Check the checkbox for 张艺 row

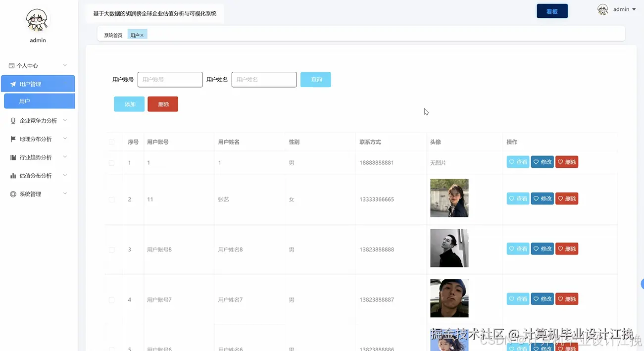(111, 200)
